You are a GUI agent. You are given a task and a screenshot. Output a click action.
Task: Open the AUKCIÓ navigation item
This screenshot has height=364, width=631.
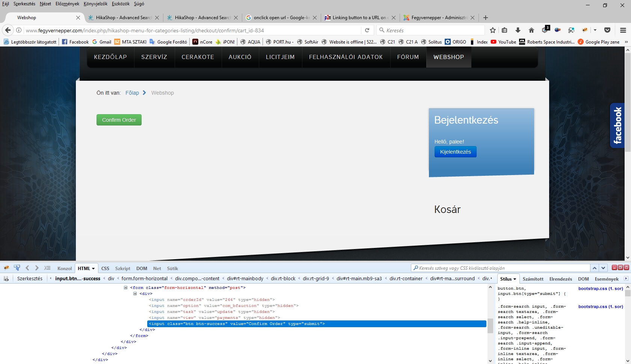240,57
